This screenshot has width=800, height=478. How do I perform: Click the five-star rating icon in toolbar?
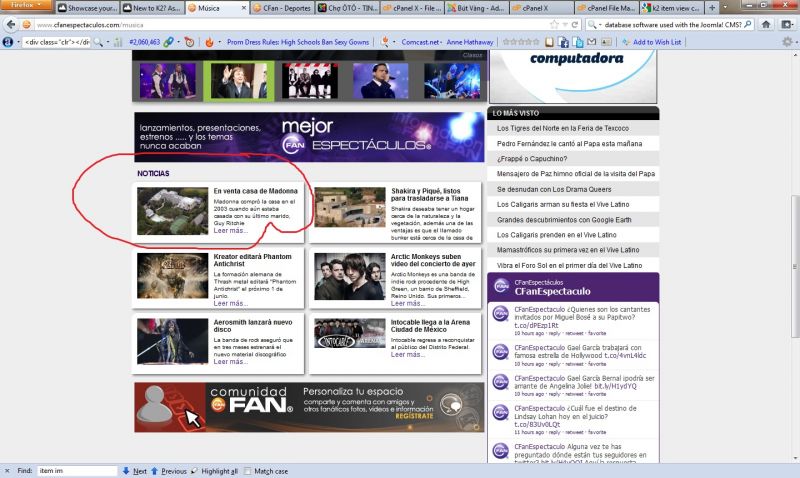(521, 42)
